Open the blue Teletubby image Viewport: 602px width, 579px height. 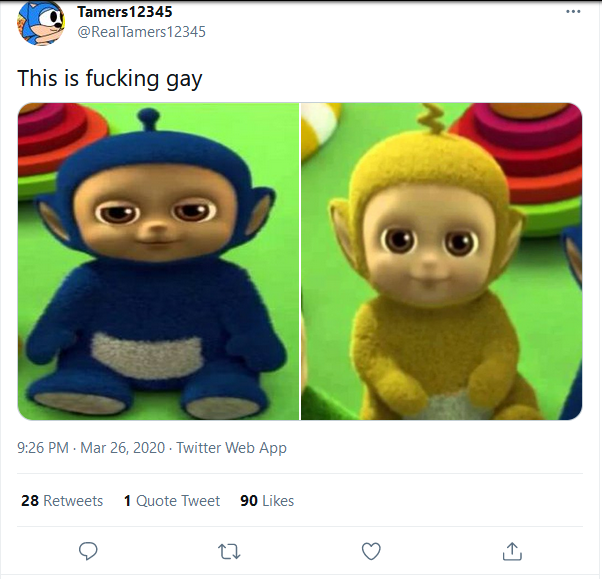click(x=158, y=262)
